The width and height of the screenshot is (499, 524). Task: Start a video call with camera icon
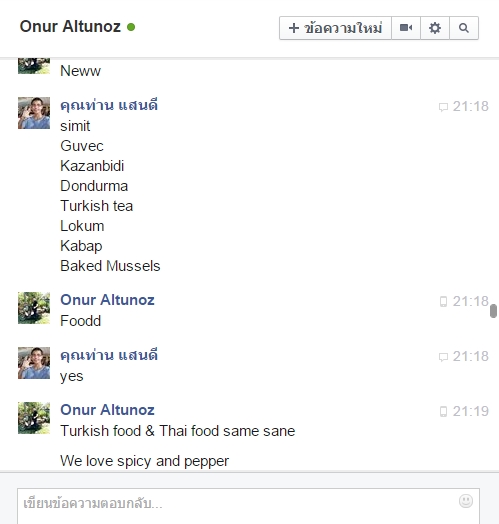click(x=406, y=28)
